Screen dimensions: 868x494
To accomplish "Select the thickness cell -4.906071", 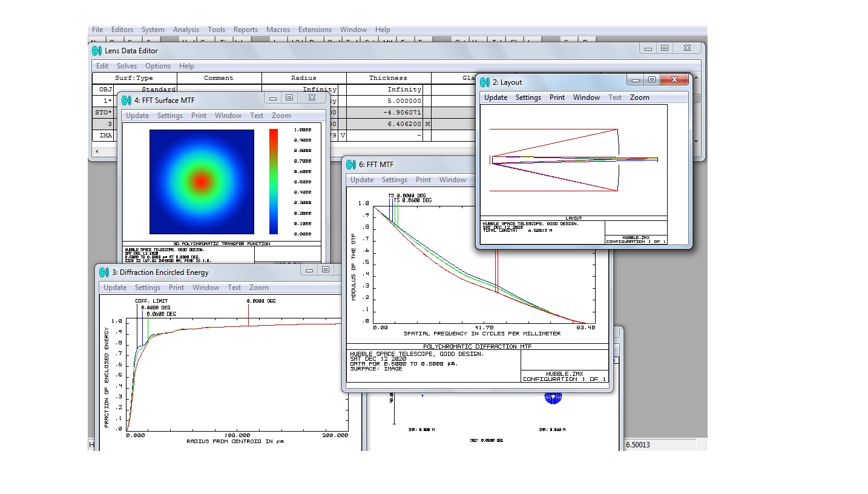I will (385, 113).
